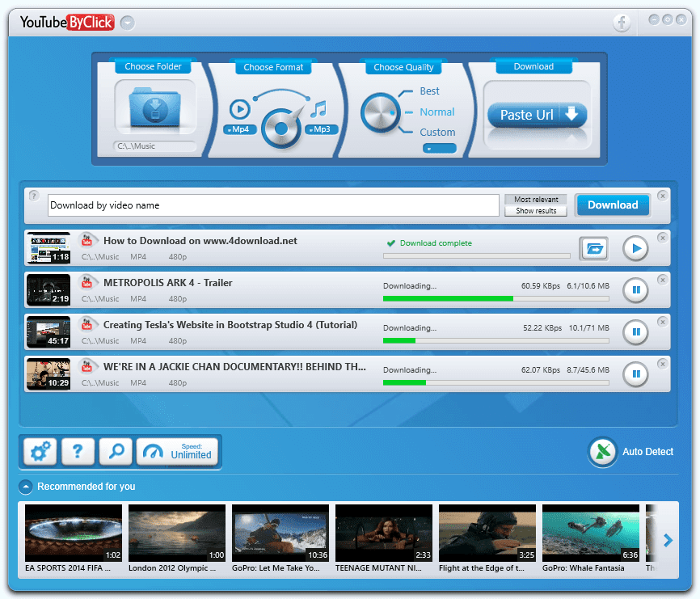Toggle the Auto Detect icon
The image size is (700, 599).
[x=603, y=452]
